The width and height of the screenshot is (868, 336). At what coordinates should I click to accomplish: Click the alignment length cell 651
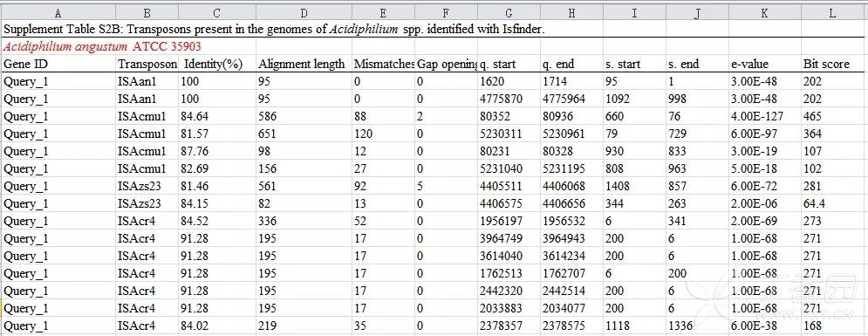[x=304, y=134]
